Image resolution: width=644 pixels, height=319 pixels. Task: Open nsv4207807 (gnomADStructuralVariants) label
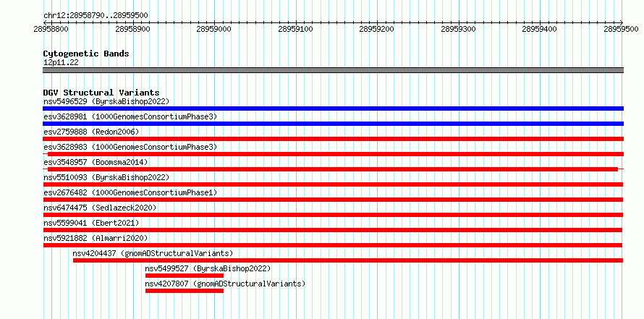(225, 284)
